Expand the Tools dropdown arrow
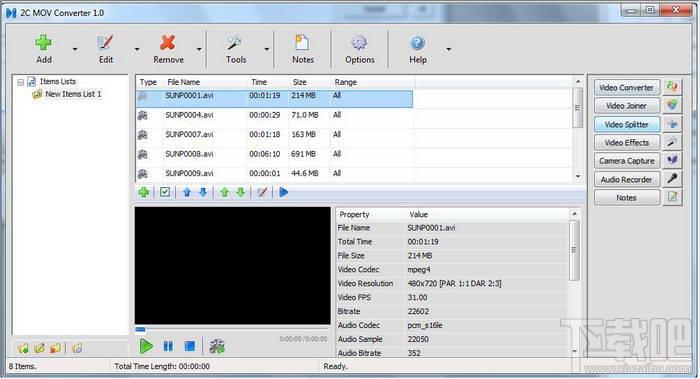Screen dimensions: 700x379 267,49
